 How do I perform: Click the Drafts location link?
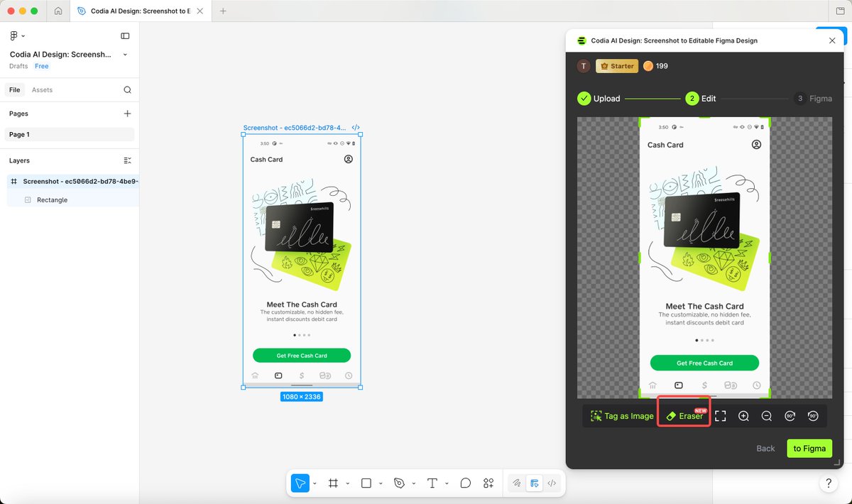click(x=18, y=66)
